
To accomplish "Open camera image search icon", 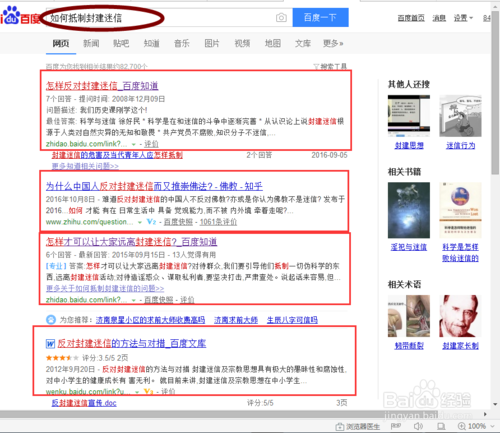I will 281,18.
